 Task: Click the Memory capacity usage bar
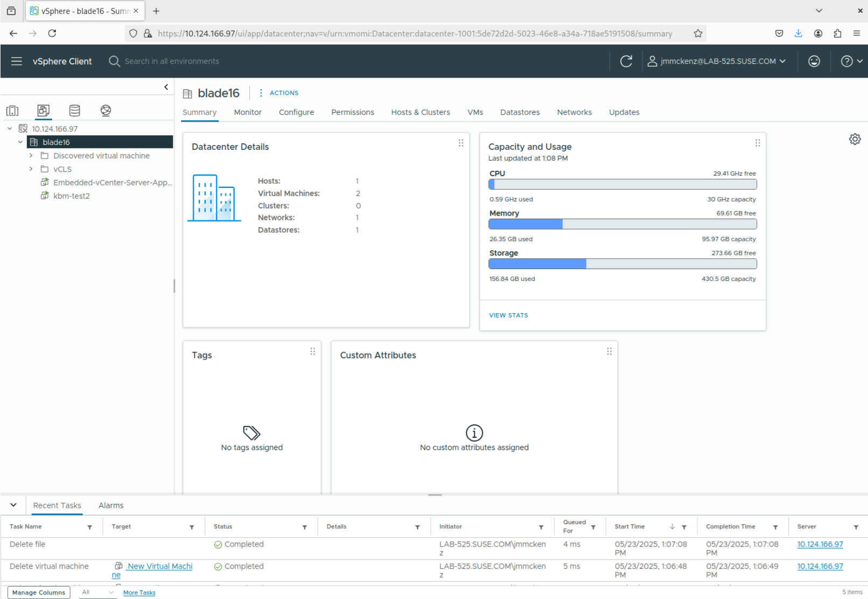tap(622, 224)
